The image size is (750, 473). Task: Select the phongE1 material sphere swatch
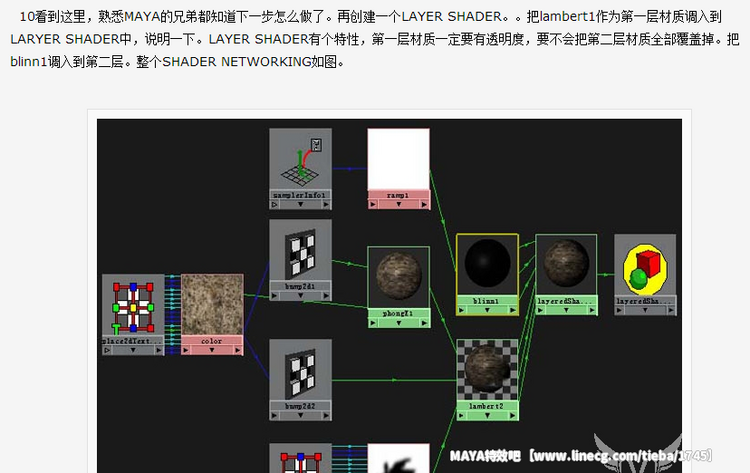398,277
